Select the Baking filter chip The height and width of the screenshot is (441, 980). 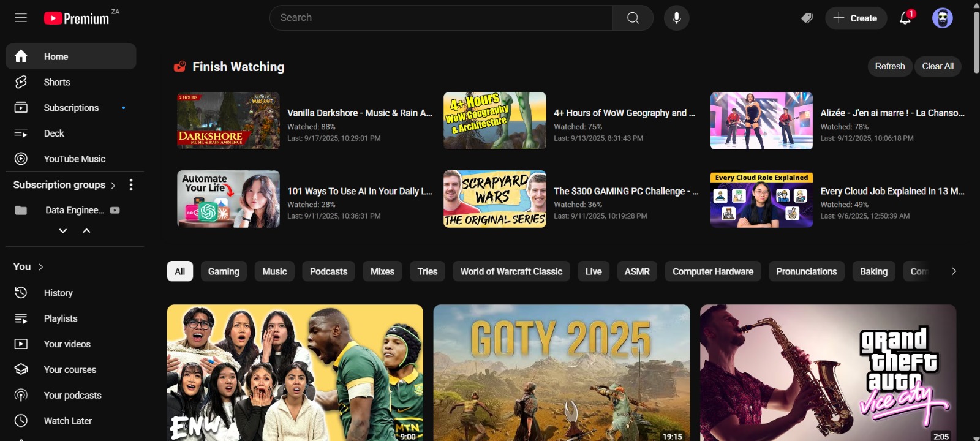coord(873,271)
